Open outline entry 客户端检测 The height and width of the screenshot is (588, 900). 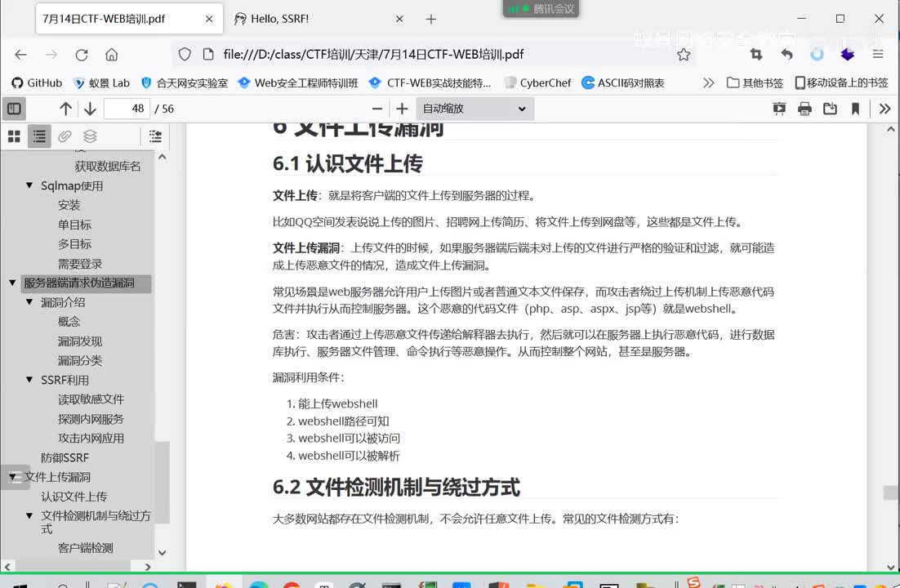(x=86, y=548)
